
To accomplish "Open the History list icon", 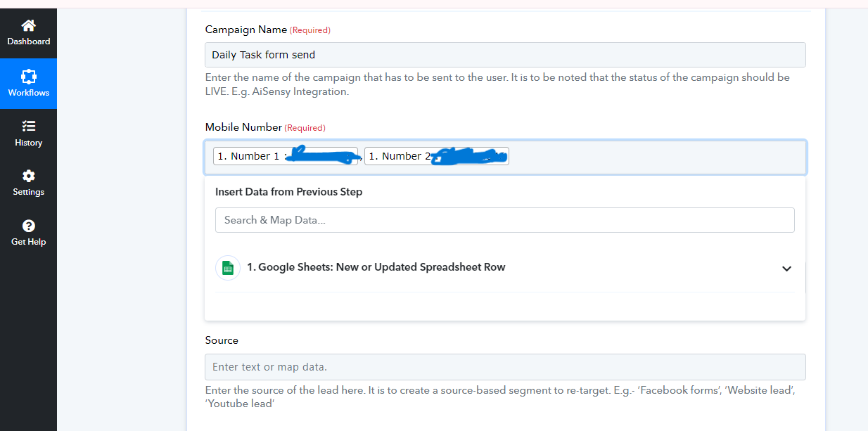I will (x=28, y=126).
